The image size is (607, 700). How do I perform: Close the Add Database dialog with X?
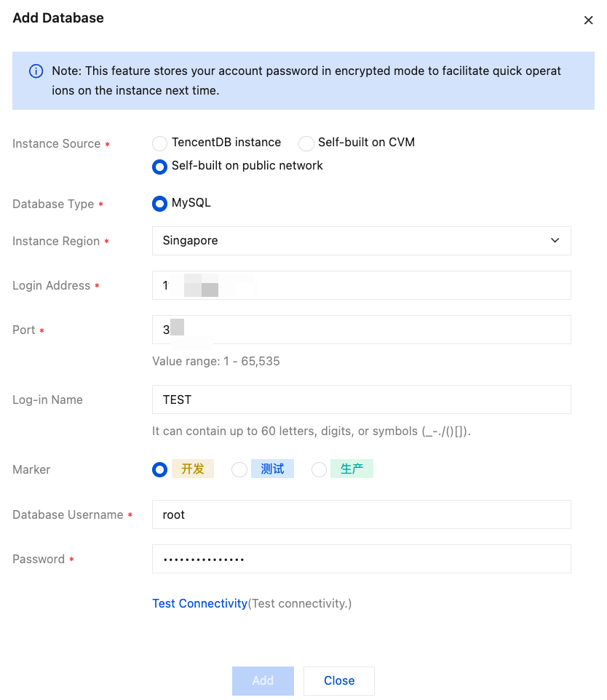click(588, 20)
